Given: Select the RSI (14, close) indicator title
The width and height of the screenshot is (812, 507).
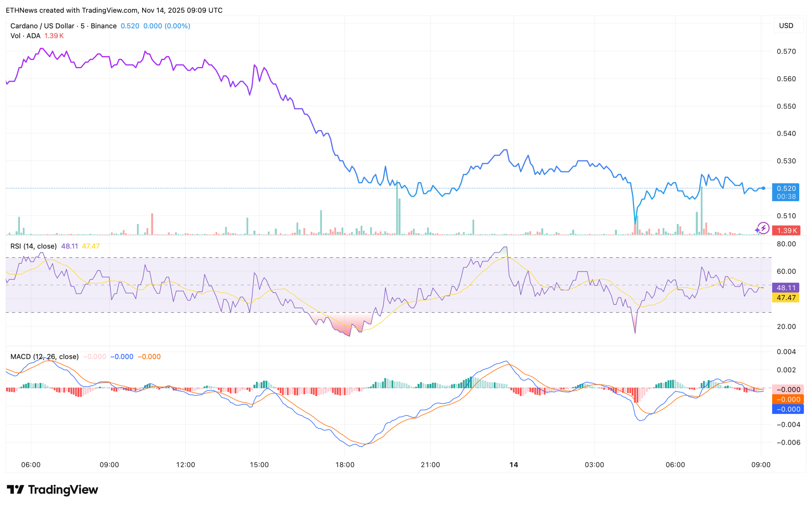Looking at the screenshot, I should tap(33, 246).
